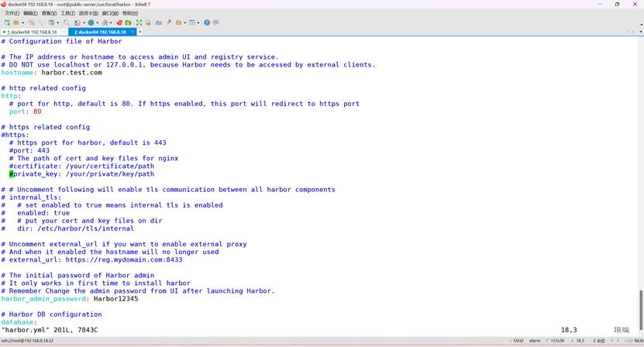Viewport: 644px width, 347px height.
Task: Expand the Open Session dropdown arrow
Action: tap(23, 22)
